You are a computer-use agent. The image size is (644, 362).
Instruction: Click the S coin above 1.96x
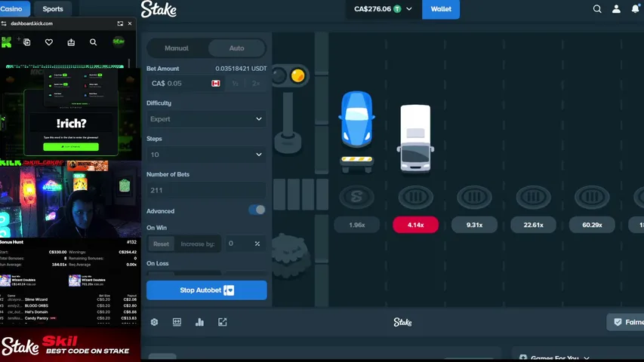pos(356,197)
